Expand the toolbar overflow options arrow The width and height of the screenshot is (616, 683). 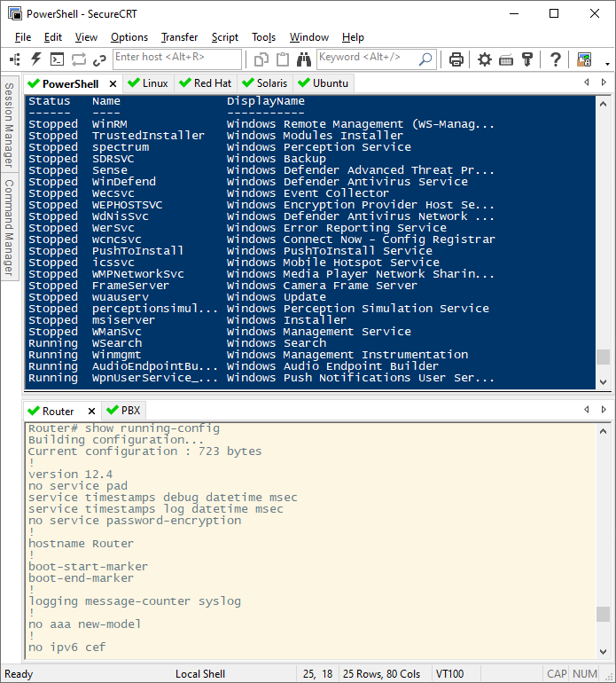(607, 63)
